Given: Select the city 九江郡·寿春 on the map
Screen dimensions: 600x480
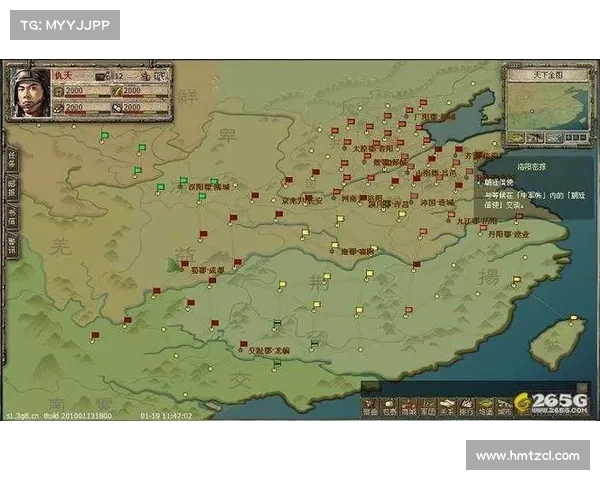Looking at the screenshot, I should (477, 221).
